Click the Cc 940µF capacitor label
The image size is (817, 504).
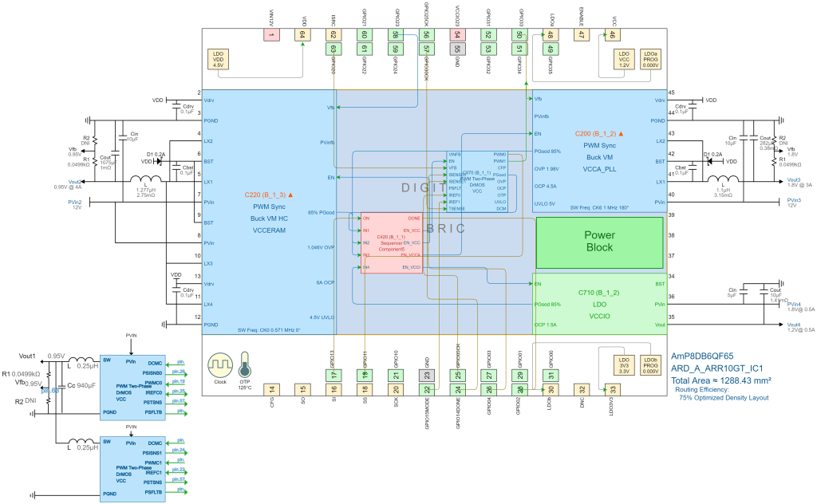pyautogui.click(x=81, y=385)
